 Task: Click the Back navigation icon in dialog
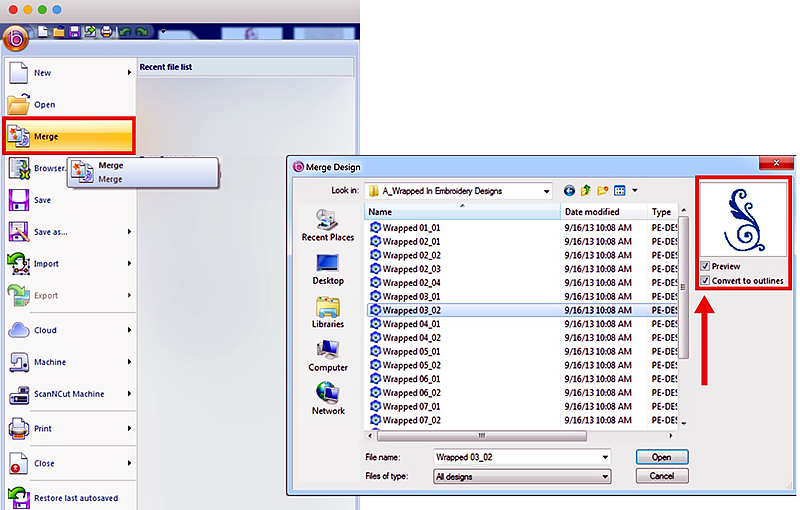pyautogui.click(x=570, y=190)
